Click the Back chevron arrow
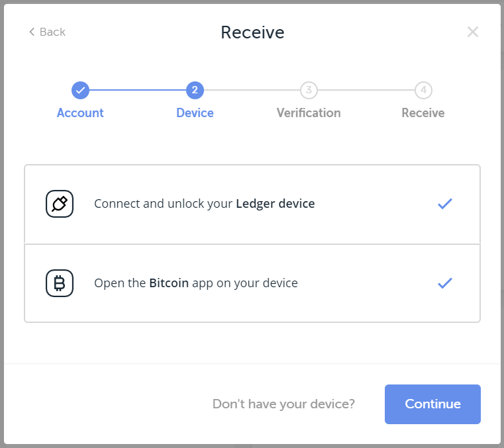 coord(32,32)
